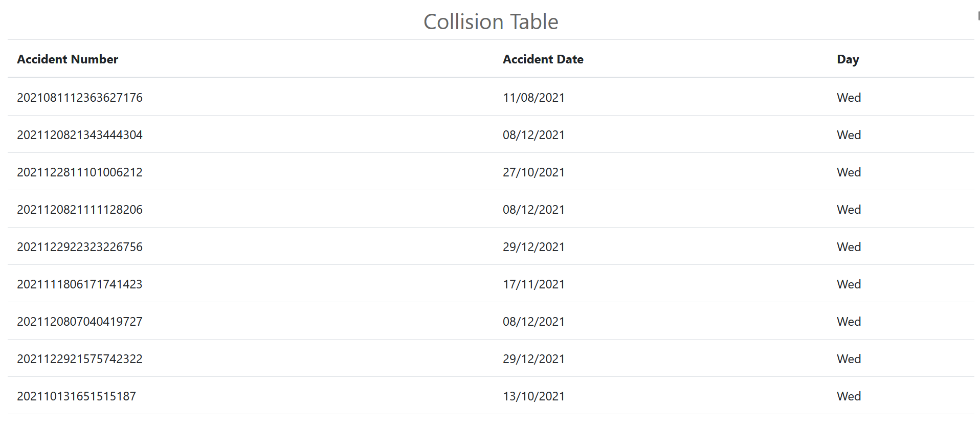980x427 pixels.
Task: Click accident number 2021111806171741423
Action: (x=80, y=284)
